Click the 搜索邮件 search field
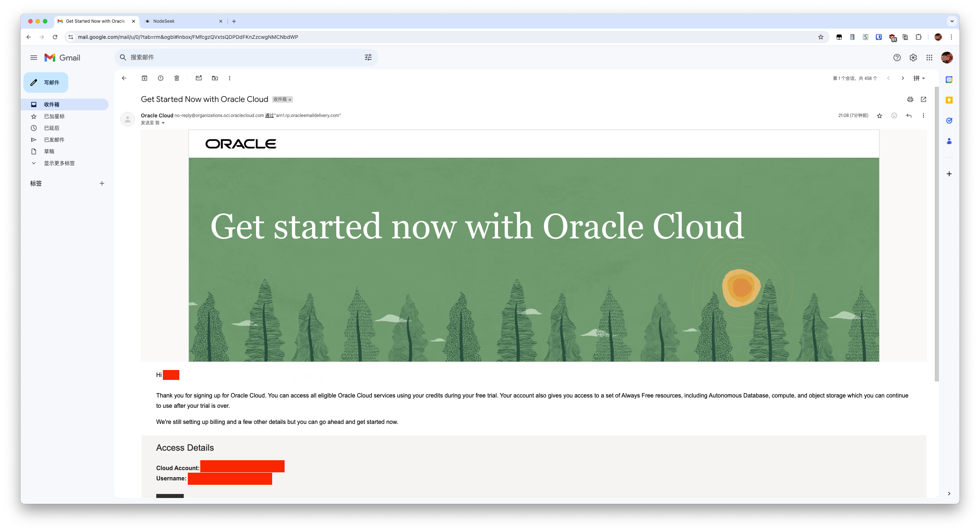 [244, 58]
